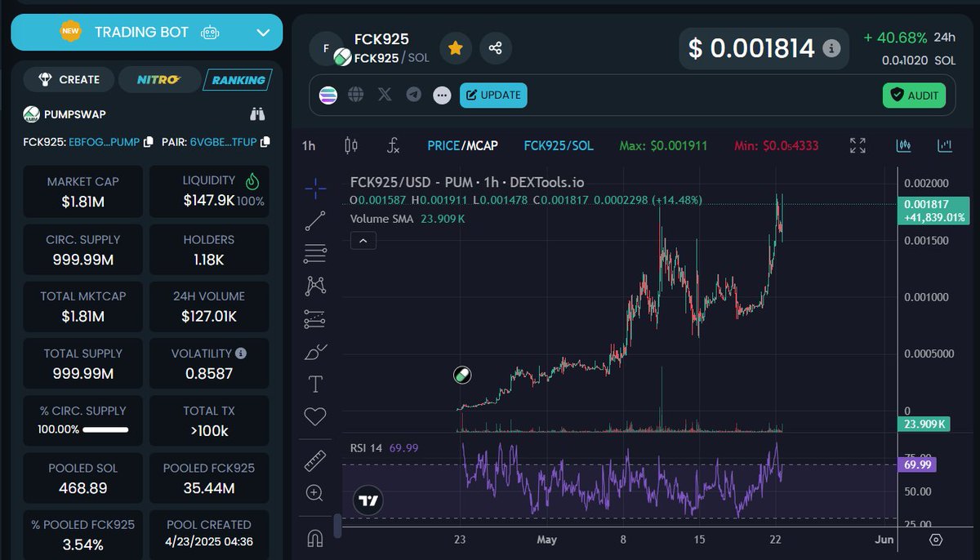The width and height of the screenshot is (980, 560).
Task: Activate the magnet snap tool
Action: pos(315,537)
